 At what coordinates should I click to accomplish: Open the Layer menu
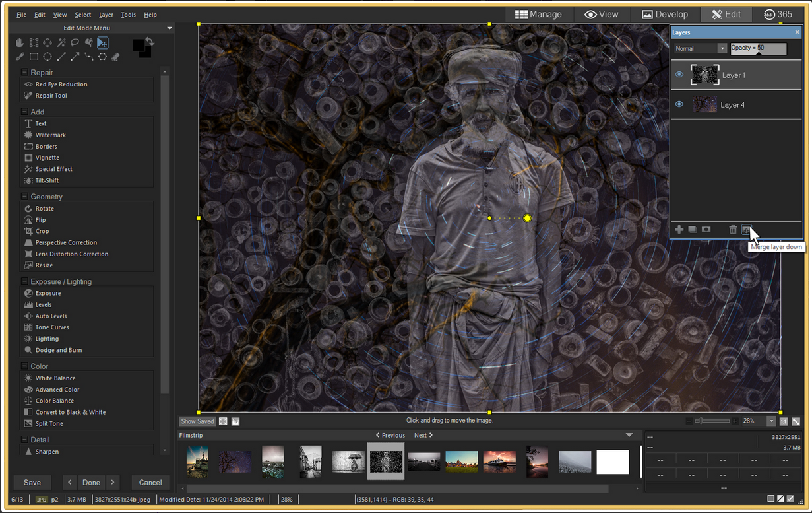[x=106, y=15]
